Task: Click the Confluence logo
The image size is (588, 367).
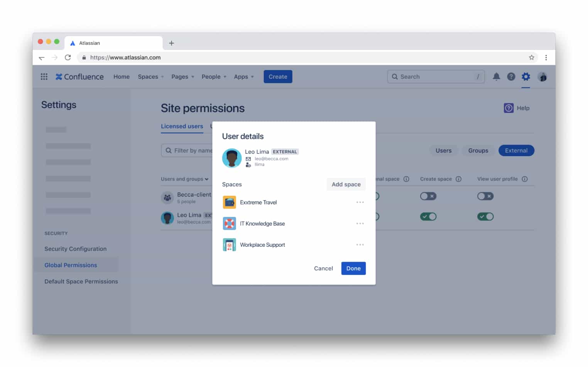Action: coord(79,76)
